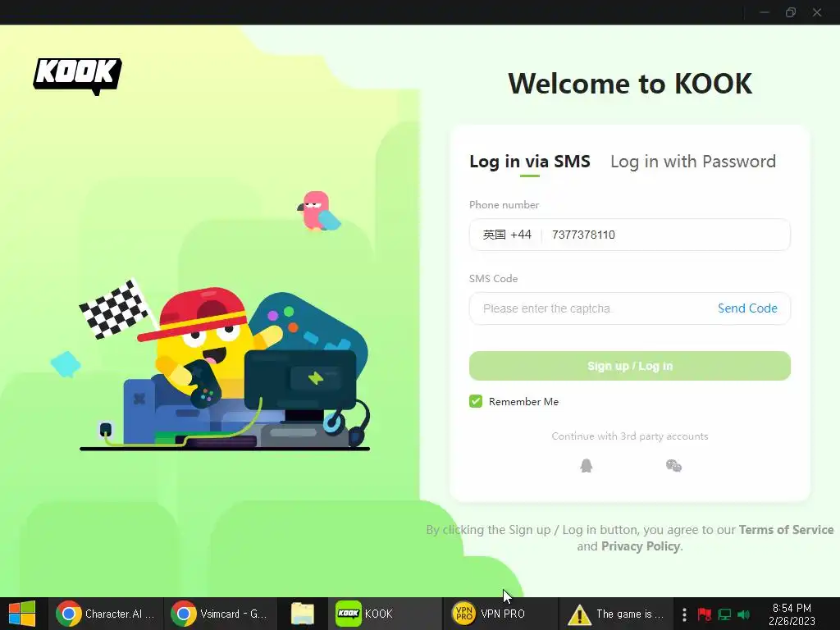Click the KOOK logo in the window corner
The image size is (840, 630).
[78, 76]
